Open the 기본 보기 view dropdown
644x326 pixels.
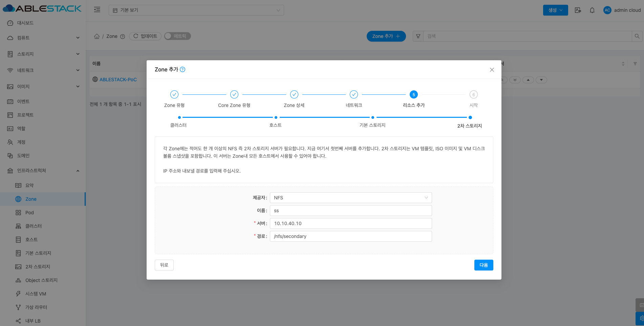[x=196, y=10]
